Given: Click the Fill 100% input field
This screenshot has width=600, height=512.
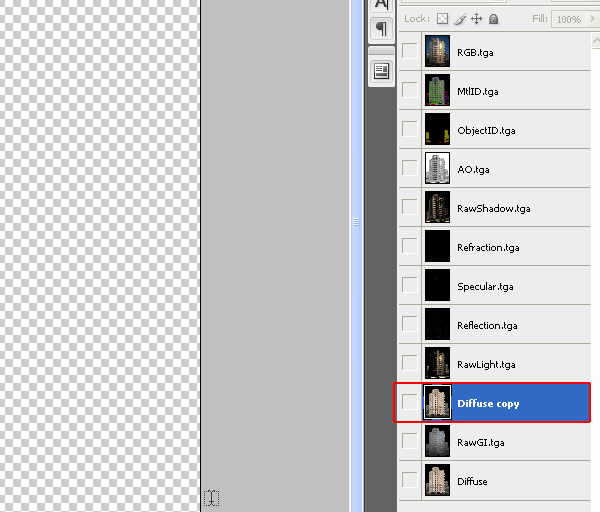Looking at the screenshot, I should (x=569, y=19).
